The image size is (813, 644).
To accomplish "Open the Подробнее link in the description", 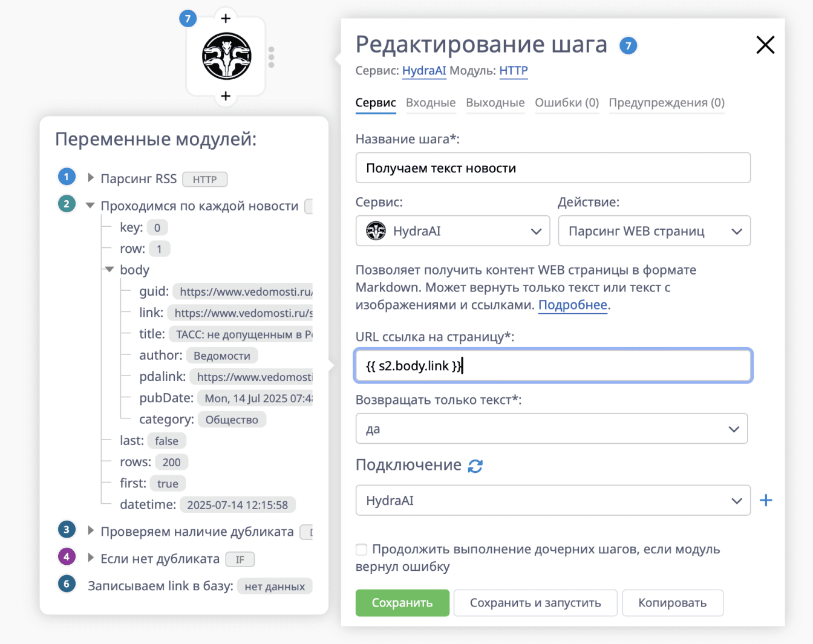I will click(x=572, y=305).
